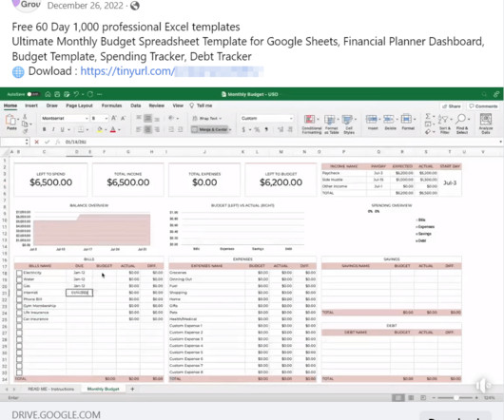504x420 pixels.
Task: Add a new sheet with the plus button
Action: [132, 389]
